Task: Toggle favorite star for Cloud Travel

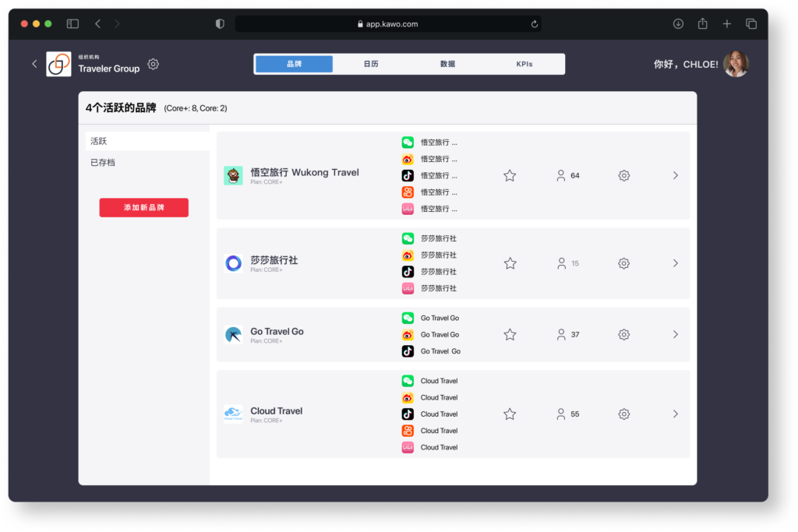Action: click(510, 414)
